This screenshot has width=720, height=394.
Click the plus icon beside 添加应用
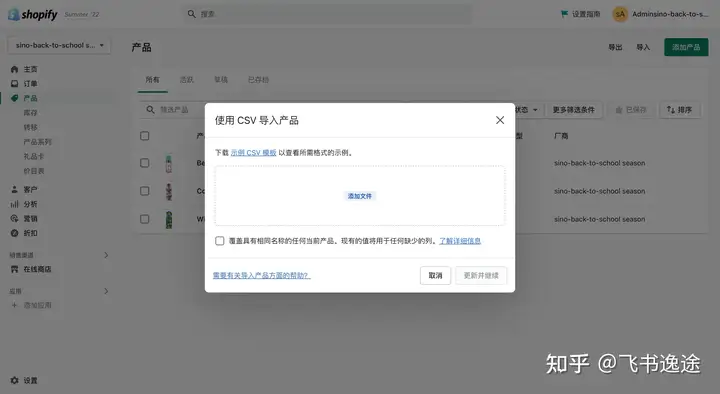[14, 305]
